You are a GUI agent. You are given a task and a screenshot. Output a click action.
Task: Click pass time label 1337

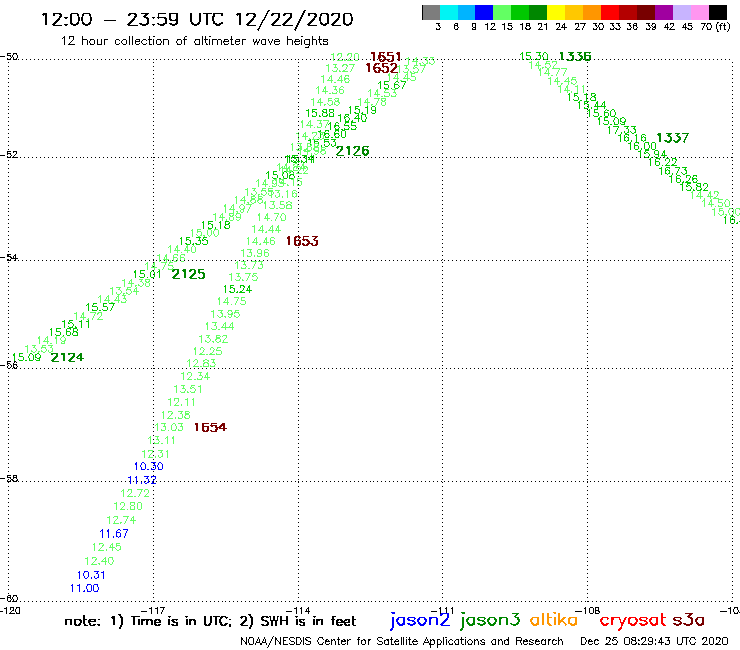pyautogui.click(x=673, y=138)
